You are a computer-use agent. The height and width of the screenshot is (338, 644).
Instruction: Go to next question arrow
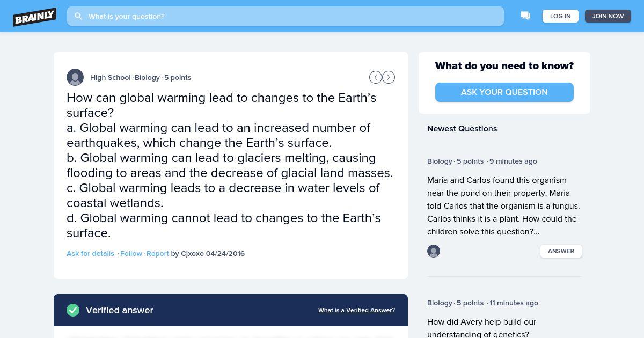389,77
